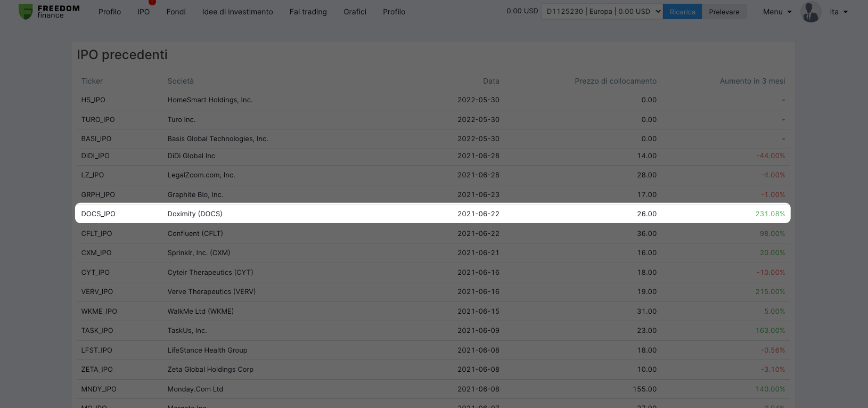Expand the Menu dropdown

[777, 12]
